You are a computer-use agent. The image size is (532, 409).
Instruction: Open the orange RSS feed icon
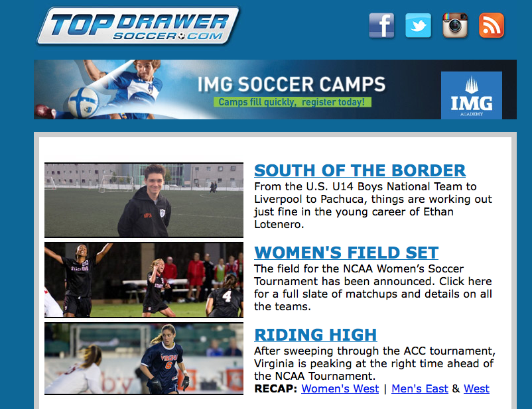pos(492,25)
